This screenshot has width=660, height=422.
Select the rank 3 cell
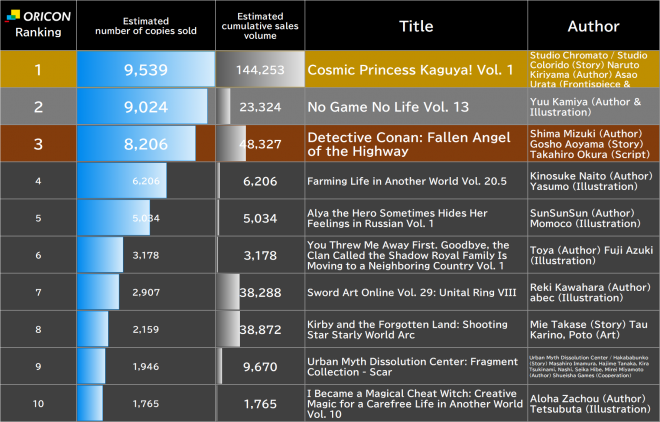click(x=38, y=143)
